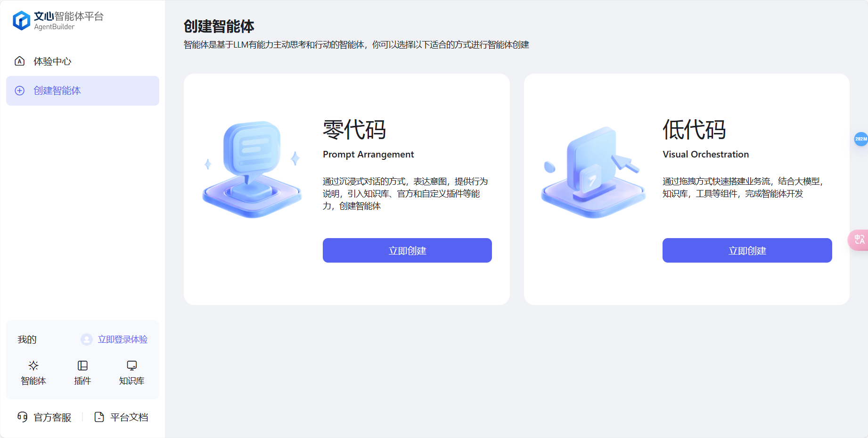Open the 立即登录体验 login link

[123, 339]
